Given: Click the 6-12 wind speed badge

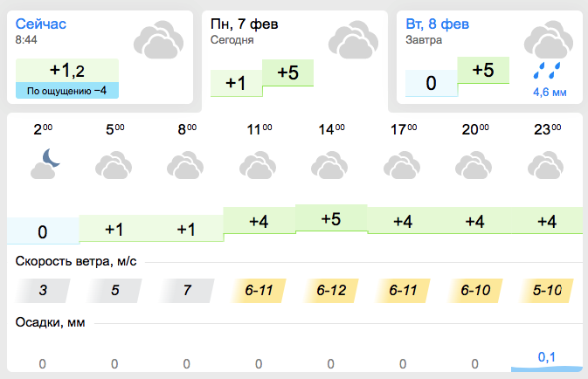Looking at the screenshot, I should (331, 291).
